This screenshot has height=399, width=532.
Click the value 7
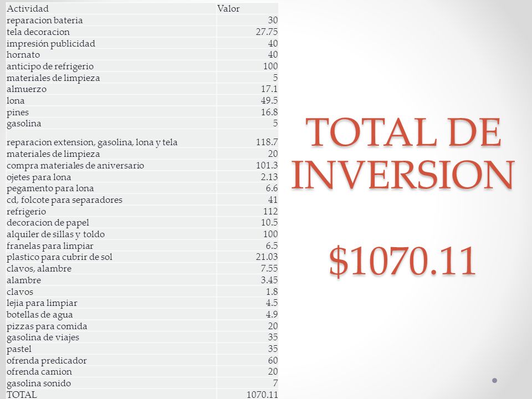(275, 383)
